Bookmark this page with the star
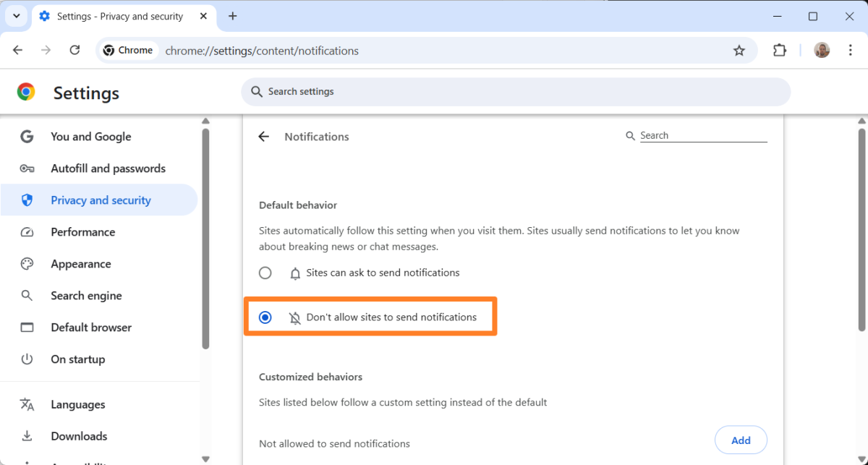Image resolution: width=868 pixels, height=465 pixels. (739, 50)
